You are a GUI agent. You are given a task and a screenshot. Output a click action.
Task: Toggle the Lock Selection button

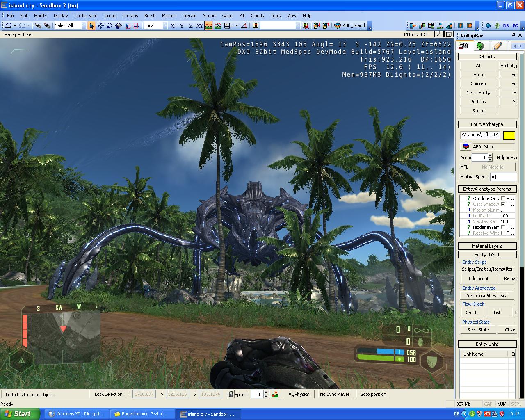(108, 394)
